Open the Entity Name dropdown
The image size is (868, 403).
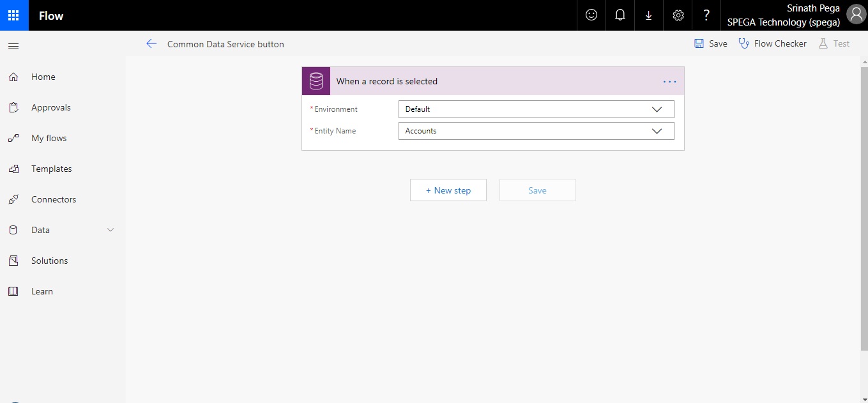coord(535,131)
